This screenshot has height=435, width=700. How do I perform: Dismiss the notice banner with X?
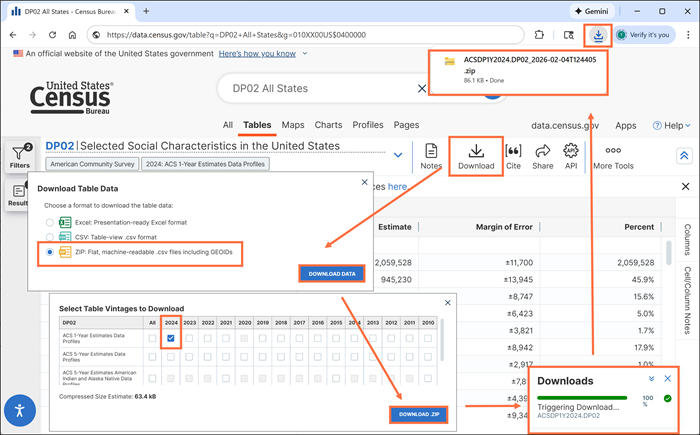685,187
